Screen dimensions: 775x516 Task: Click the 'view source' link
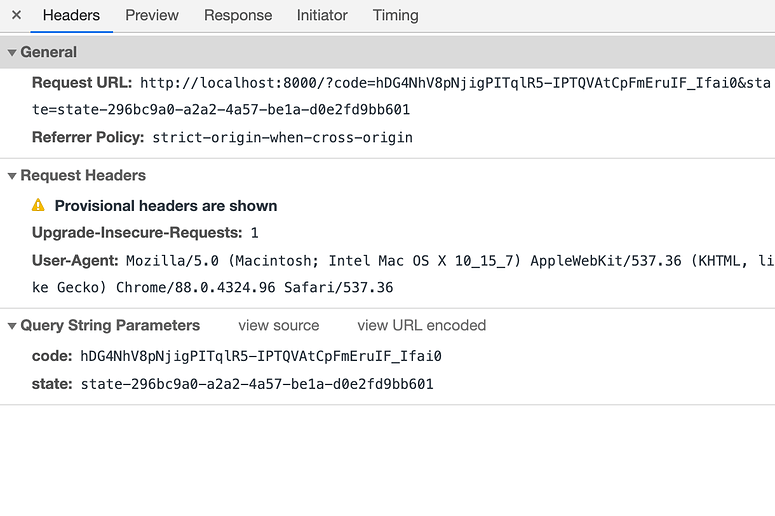[x=279, y=326]
